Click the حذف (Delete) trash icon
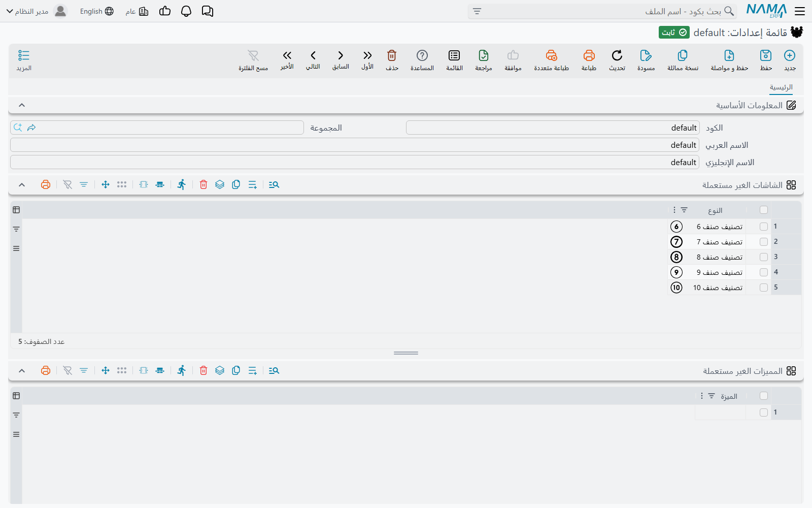The width and height of the screenshot is (812, 508). click(392, 55)
